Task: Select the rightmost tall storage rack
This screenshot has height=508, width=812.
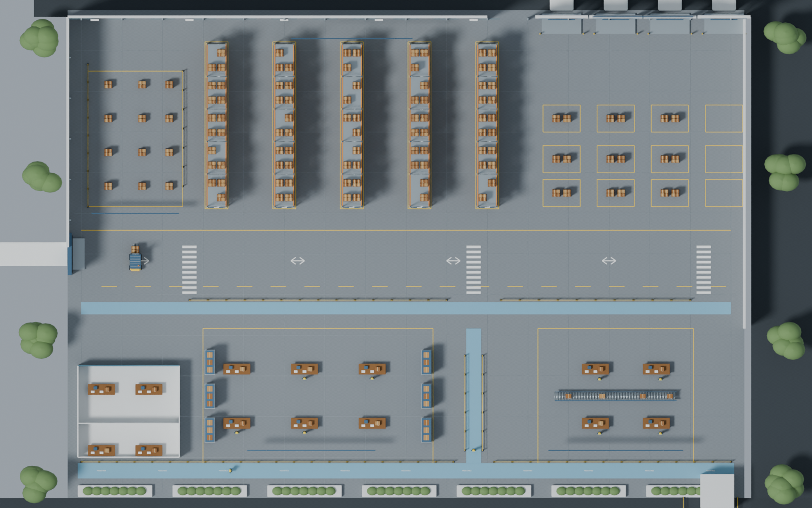Action: click(x=487, y=125)
